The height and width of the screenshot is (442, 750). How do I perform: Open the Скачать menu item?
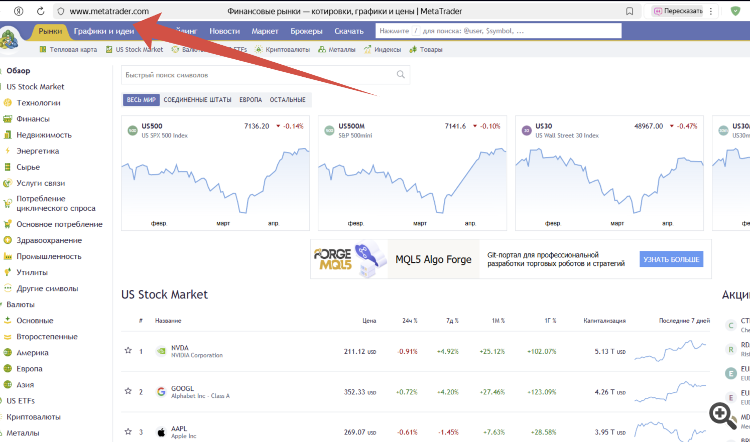pos(349,31)
